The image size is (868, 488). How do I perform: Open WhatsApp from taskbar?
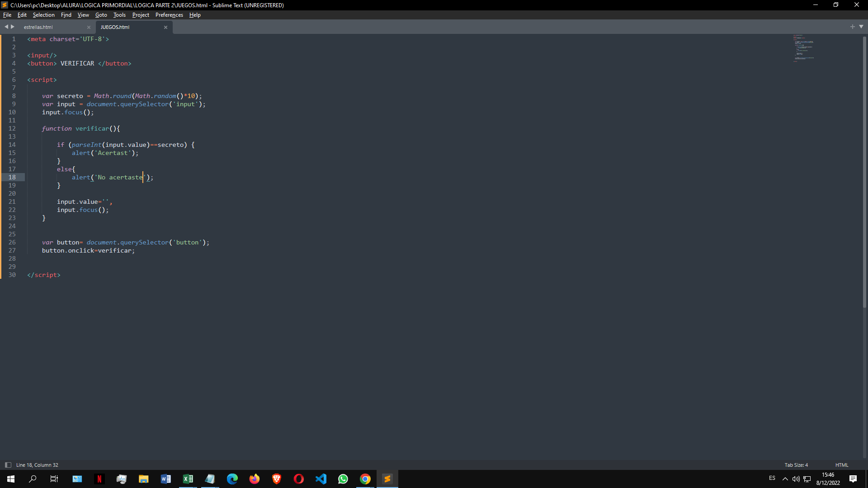click(x=343, y=479)
